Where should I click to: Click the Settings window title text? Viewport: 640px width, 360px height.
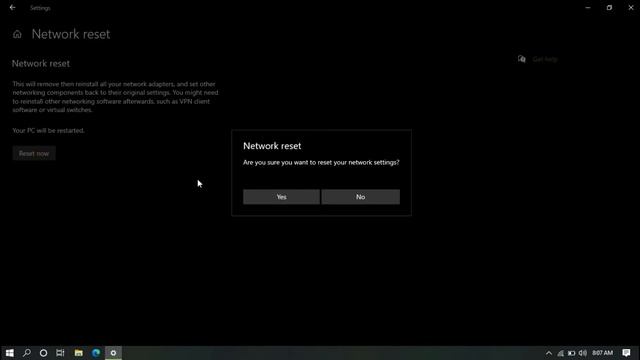[40, 8]
